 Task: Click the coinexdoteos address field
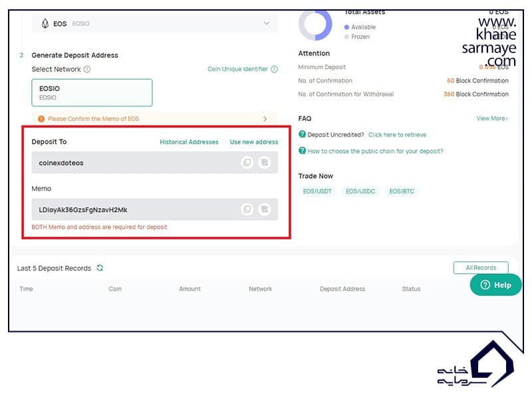click(155, 162)
